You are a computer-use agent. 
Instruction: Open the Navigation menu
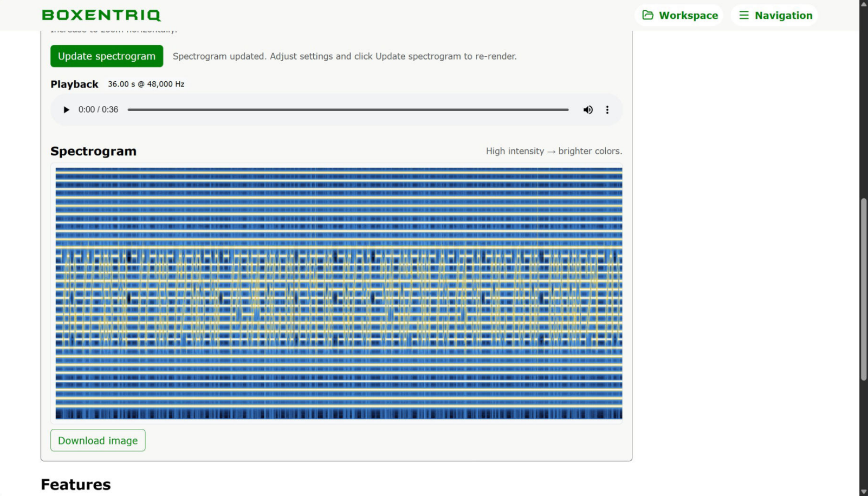[775, 15]
